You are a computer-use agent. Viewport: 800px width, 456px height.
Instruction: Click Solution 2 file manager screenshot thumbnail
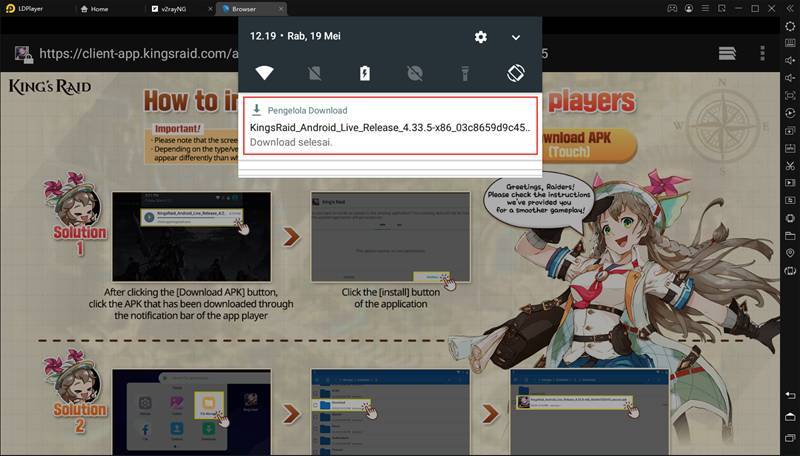(191, 411)
